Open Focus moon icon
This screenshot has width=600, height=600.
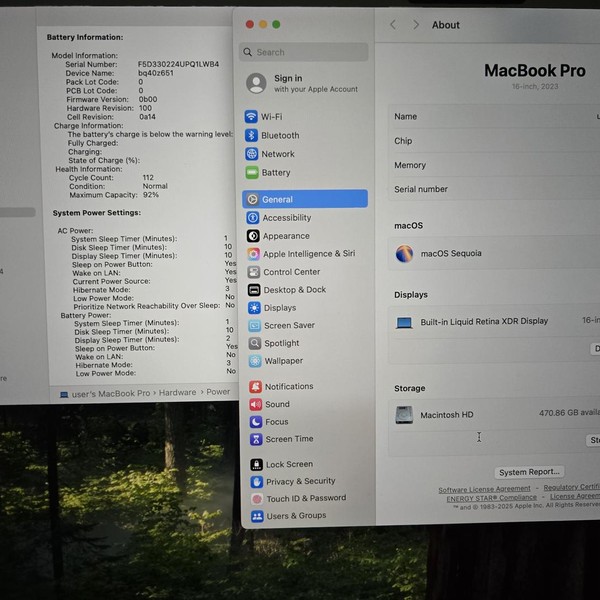pyautogui.click(x=256, y=422)
